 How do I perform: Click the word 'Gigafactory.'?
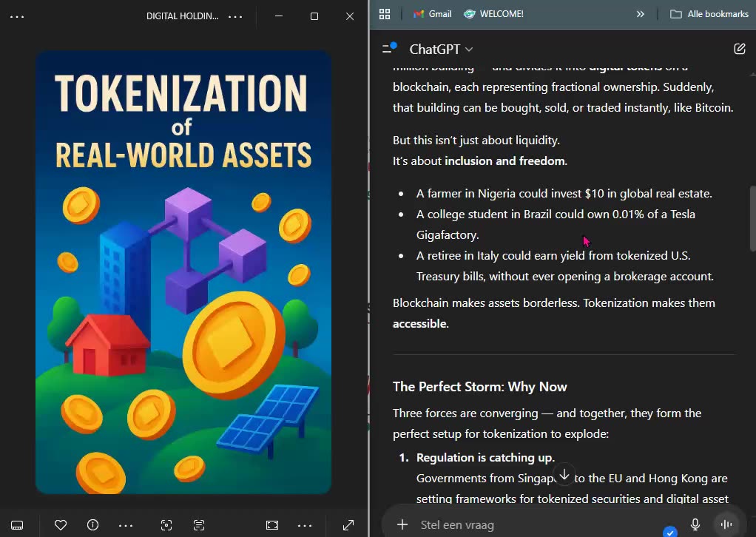(x=448, y=234)
